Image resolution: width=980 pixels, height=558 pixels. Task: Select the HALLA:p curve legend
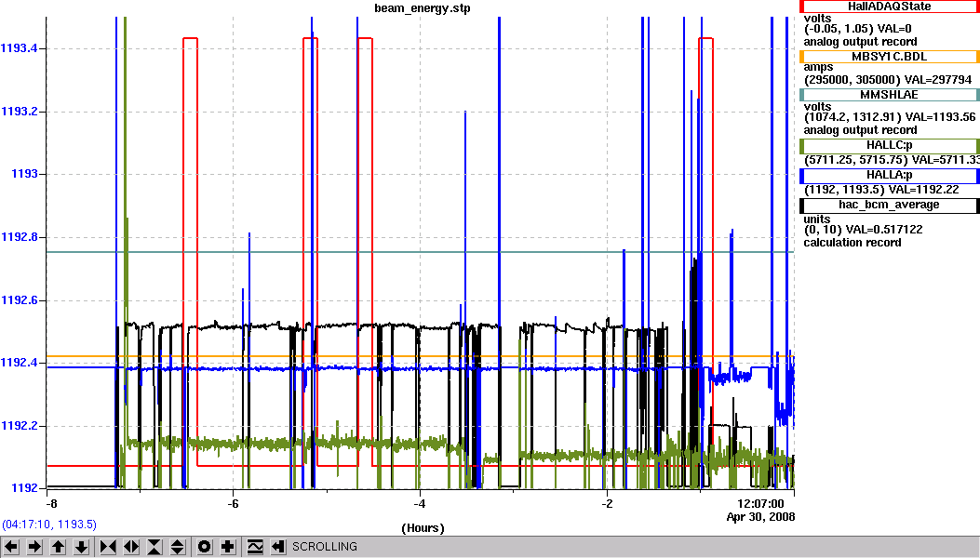click(x=890, y=176)
